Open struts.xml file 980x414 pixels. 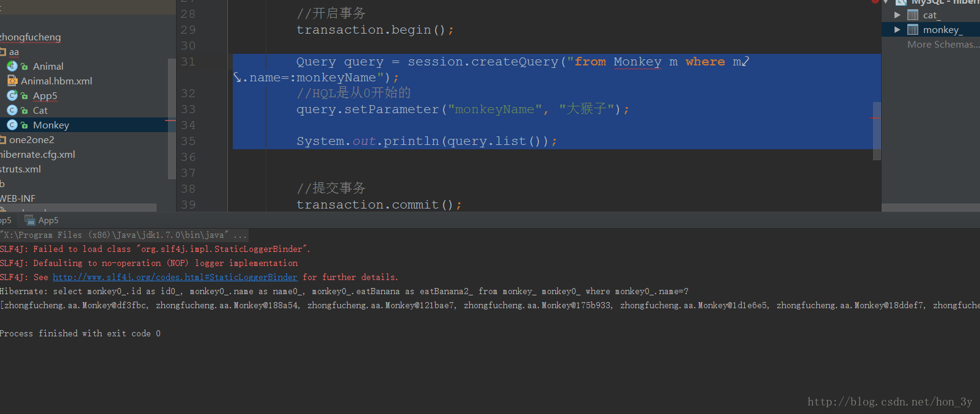20,169
